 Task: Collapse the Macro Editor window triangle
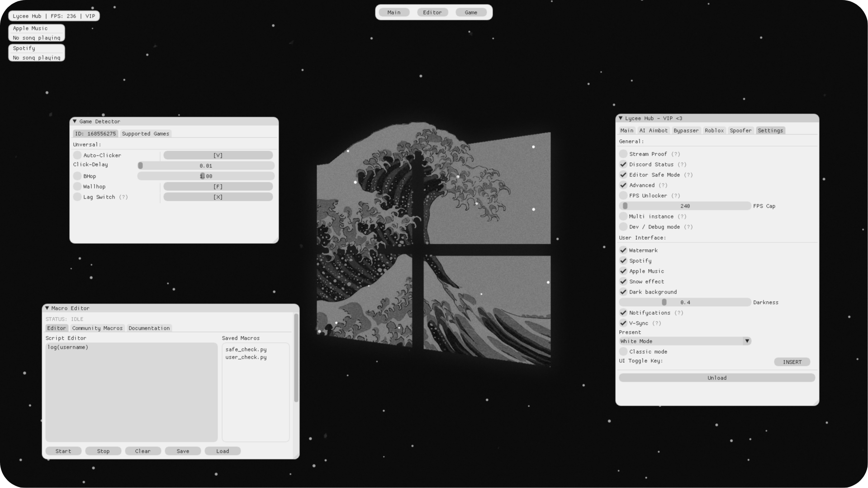pos(47,308)
